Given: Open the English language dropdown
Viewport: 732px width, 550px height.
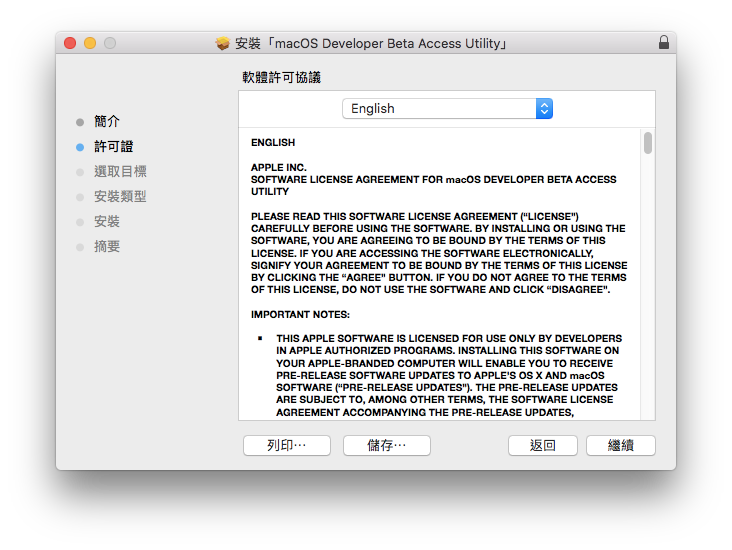Looking at the screenshot, I should (x=447, y=108).
